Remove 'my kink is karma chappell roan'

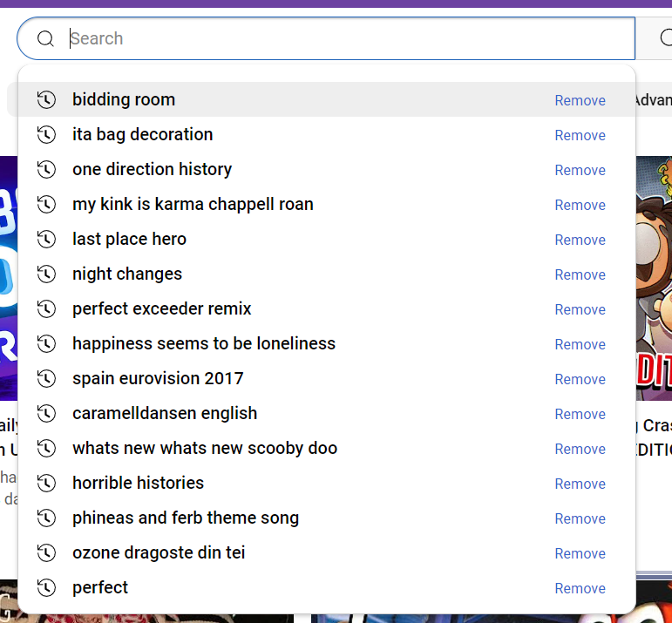[580, 205]
